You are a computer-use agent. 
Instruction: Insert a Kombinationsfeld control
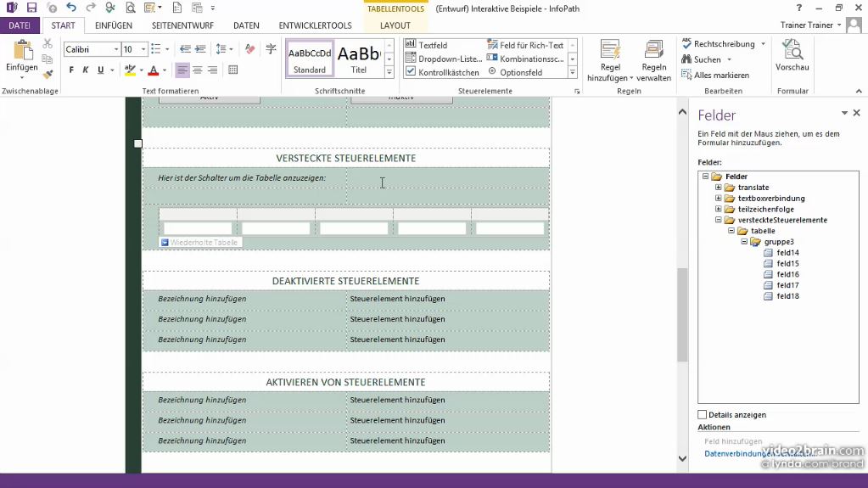[525, 59]
